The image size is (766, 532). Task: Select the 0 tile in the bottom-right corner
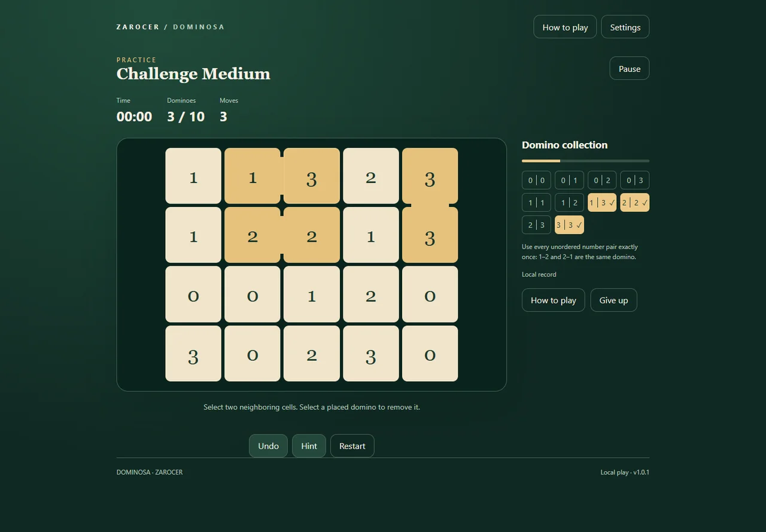430,354
